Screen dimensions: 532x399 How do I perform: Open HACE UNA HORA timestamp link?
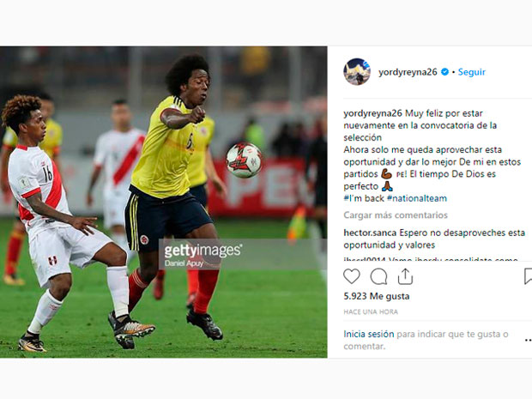click(x=371, y=311)
